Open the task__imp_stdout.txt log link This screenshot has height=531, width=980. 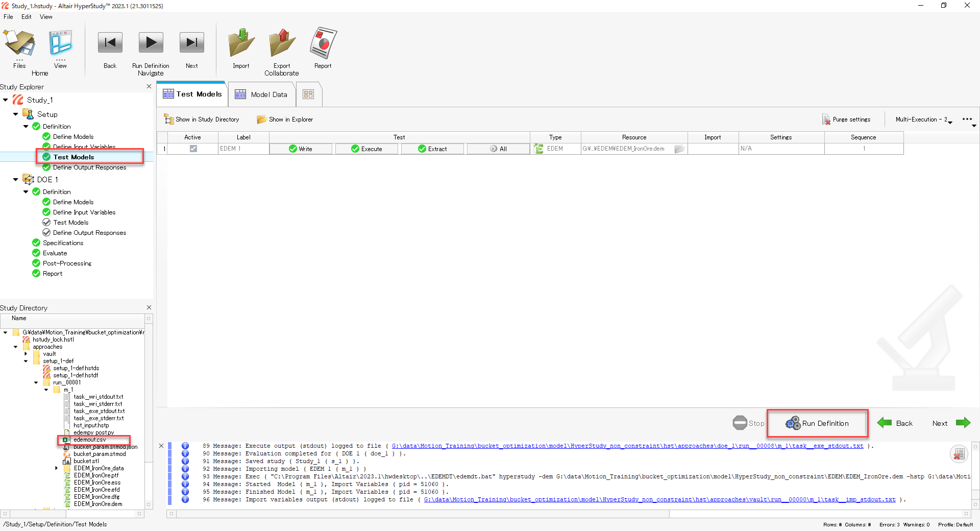pyautogui.click(x=659, y=499)
